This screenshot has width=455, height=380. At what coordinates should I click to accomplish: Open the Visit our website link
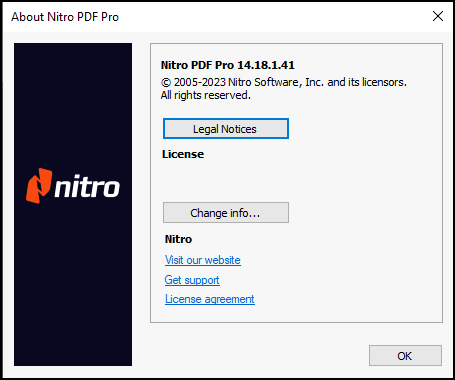(203, 260)
